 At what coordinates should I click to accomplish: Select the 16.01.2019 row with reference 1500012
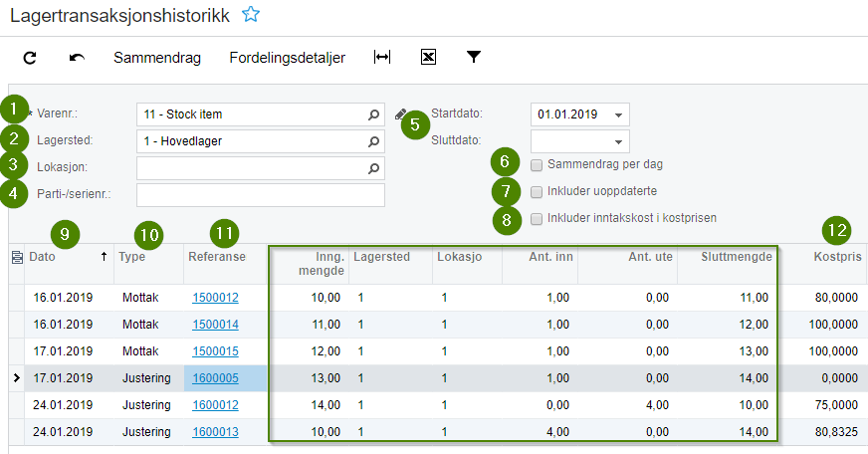(x=437, y=298)
